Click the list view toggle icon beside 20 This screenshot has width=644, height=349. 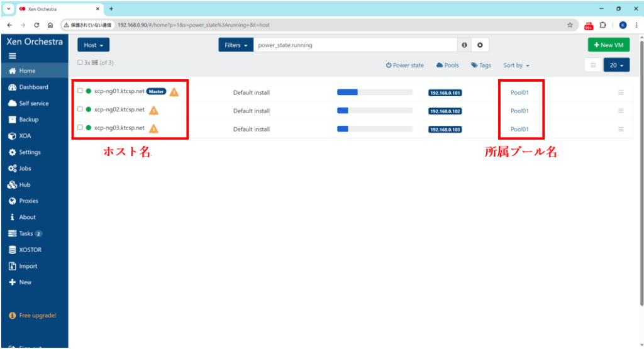[x=592, y=65]
